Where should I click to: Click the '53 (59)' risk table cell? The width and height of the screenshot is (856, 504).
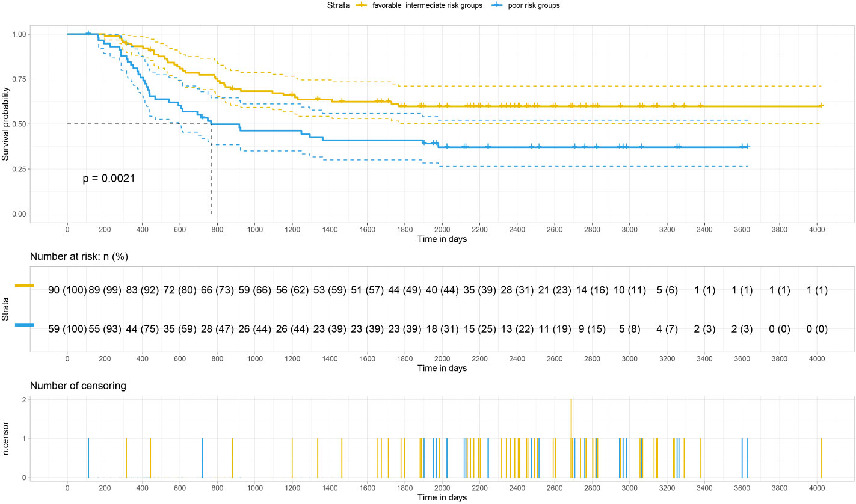(x=330, y=290)
